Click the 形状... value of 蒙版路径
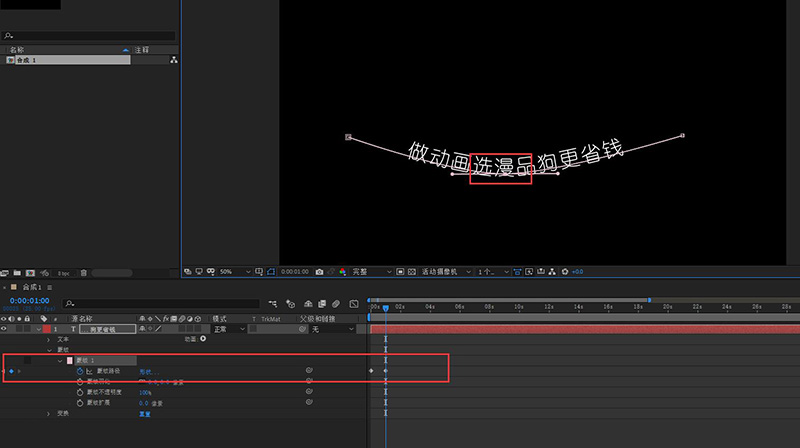The image size is (800, 448). coord(149,372)
